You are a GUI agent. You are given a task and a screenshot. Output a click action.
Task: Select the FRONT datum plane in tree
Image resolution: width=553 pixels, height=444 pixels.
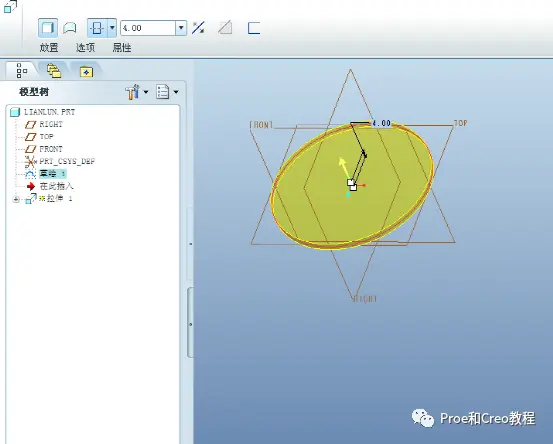pos(45,149)
